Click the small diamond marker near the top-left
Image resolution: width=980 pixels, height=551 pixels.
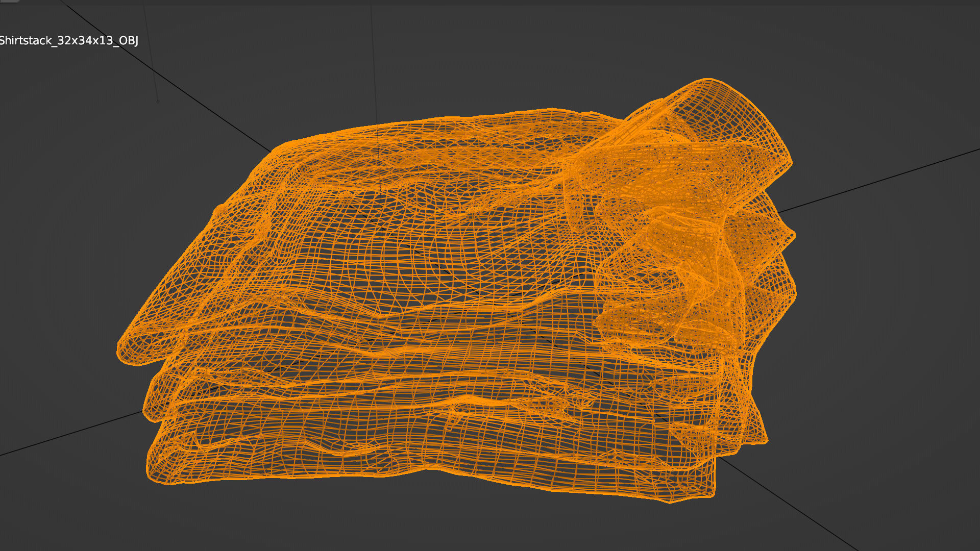pos(158,101)
